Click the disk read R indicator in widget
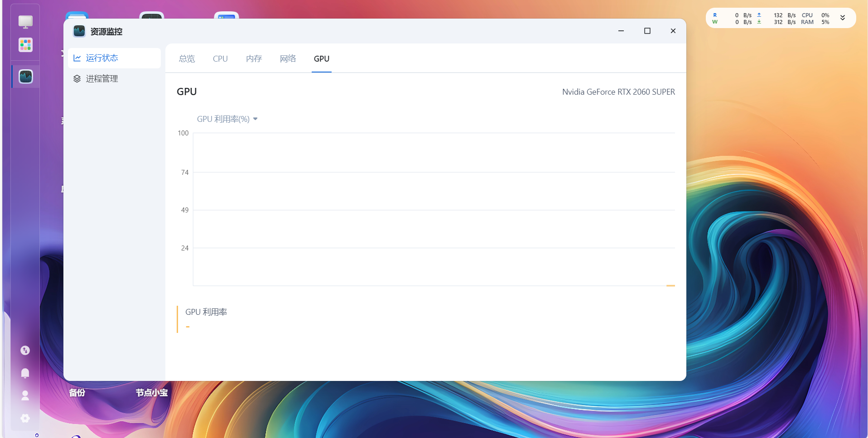 coord(715,15)
